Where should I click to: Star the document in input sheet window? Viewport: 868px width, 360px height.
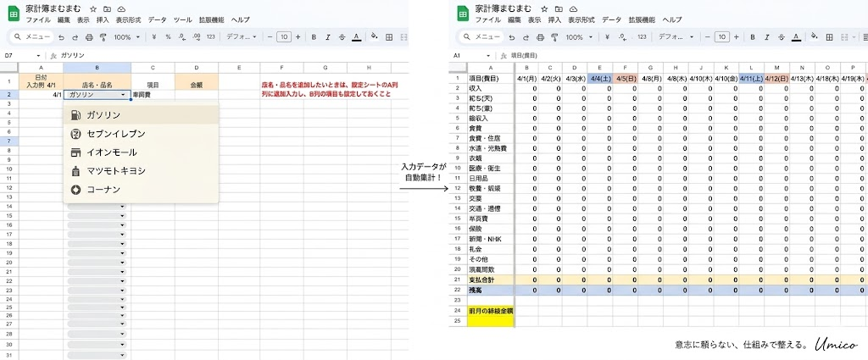tap(93, 9)
